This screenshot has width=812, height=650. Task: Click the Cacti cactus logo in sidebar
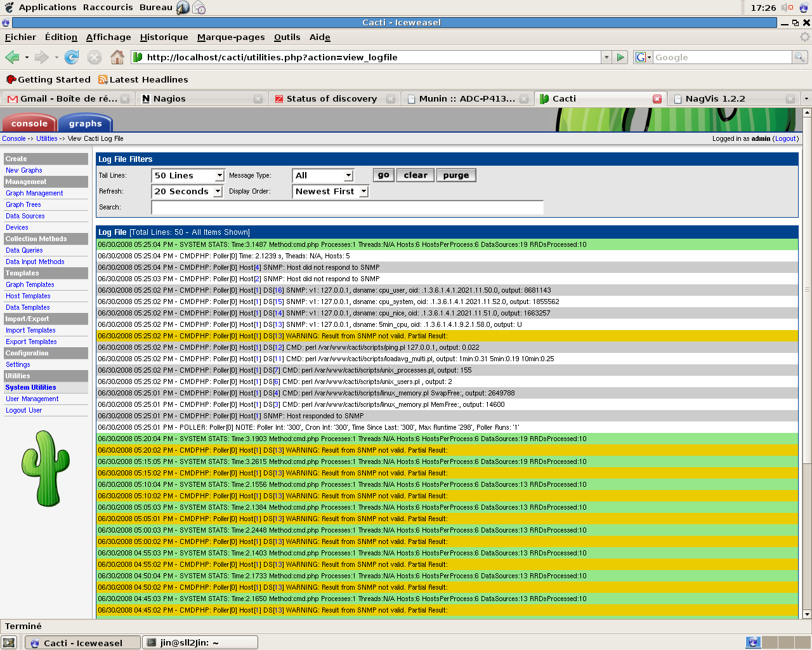point(45,468)
